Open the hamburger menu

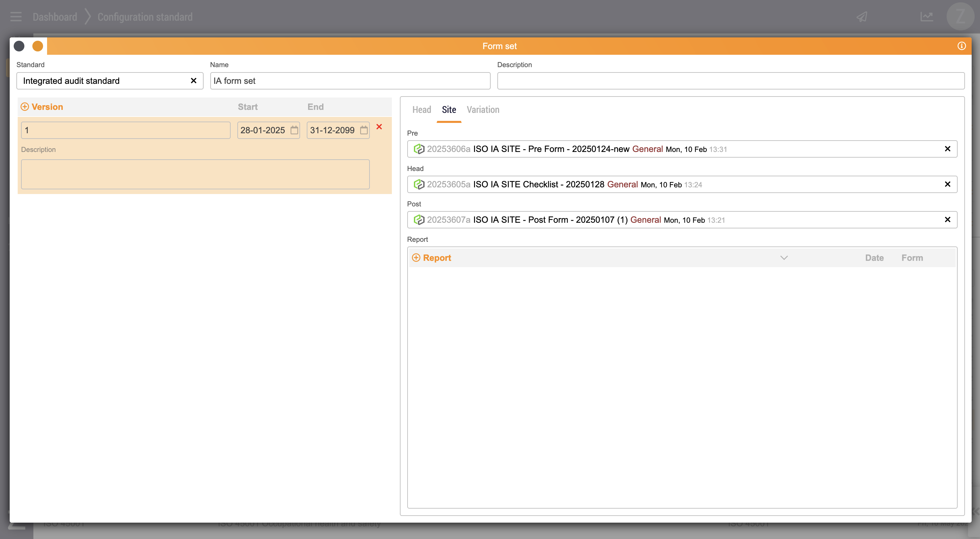tap(16, 17)
